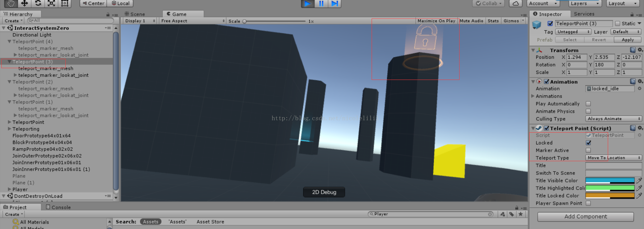
Task: Switch to the Console tab
Action: [58, 207]
